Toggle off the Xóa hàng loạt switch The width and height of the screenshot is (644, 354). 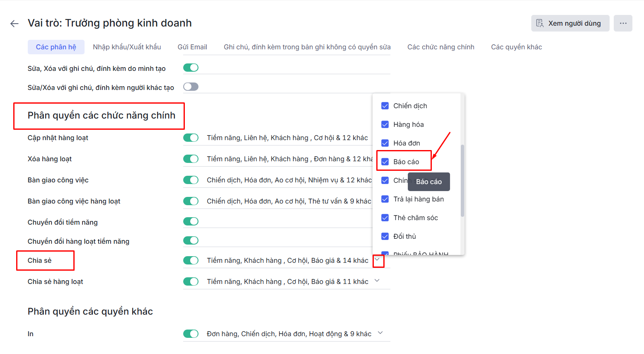tap(191, 159)
